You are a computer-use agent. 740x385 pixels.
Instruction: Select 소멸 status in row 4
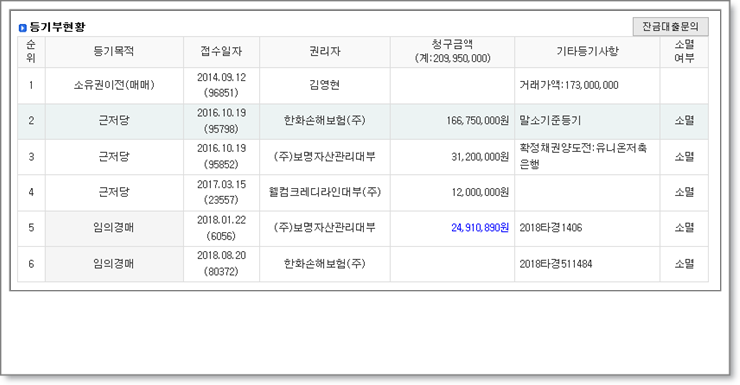684,193
